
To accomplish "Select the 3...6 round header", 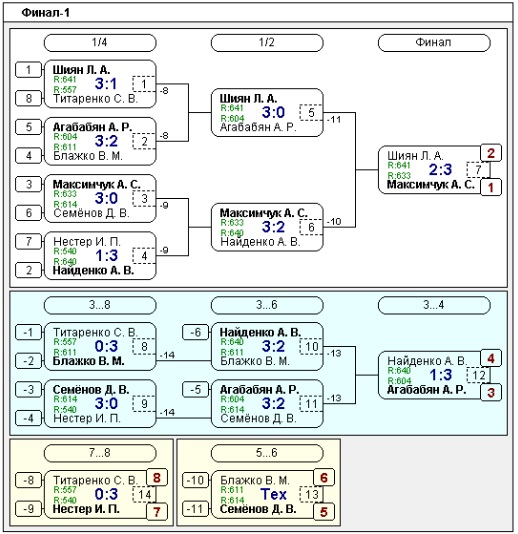I will [267, 305].
